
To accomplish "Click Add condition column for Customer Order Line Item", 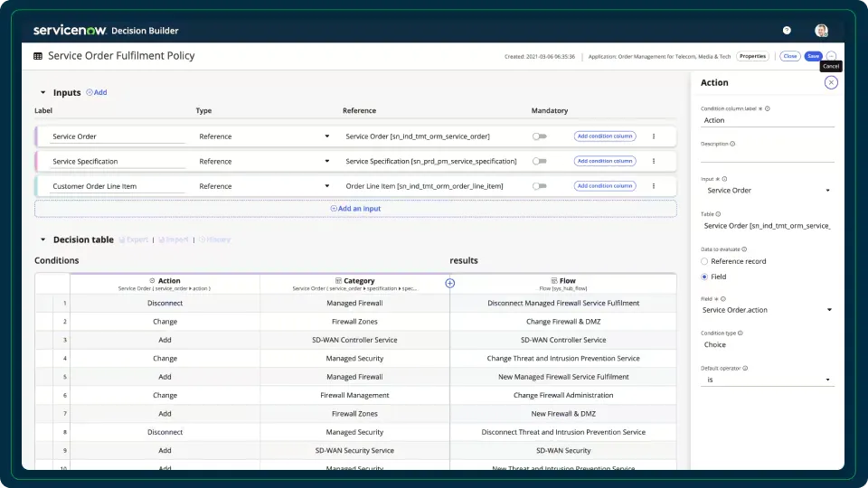I will (x=605, y=186).
